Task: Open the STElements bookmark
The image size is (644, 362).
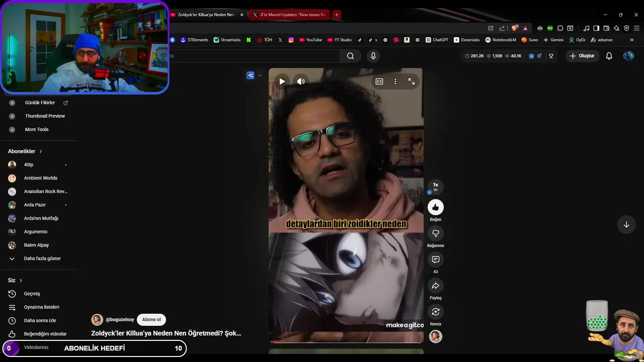Action: [194, 40]
